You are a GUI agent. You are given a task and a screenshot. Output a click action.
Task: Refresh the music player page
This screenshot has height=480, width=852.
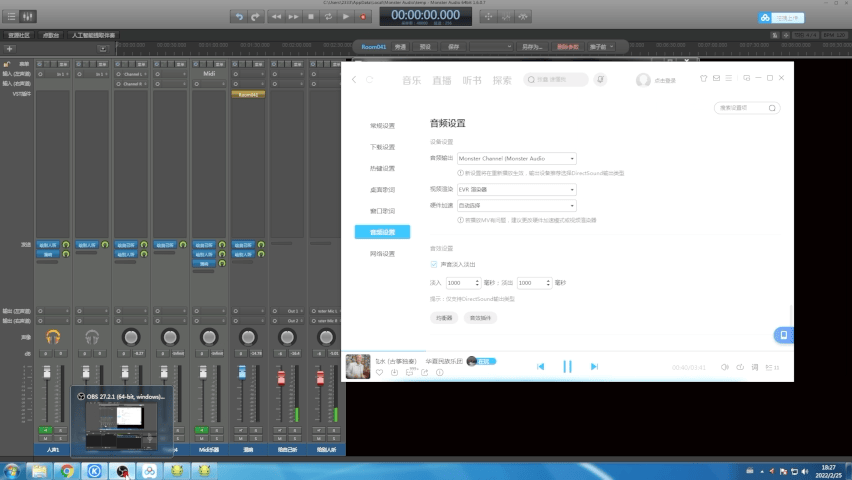coord(369,79)
